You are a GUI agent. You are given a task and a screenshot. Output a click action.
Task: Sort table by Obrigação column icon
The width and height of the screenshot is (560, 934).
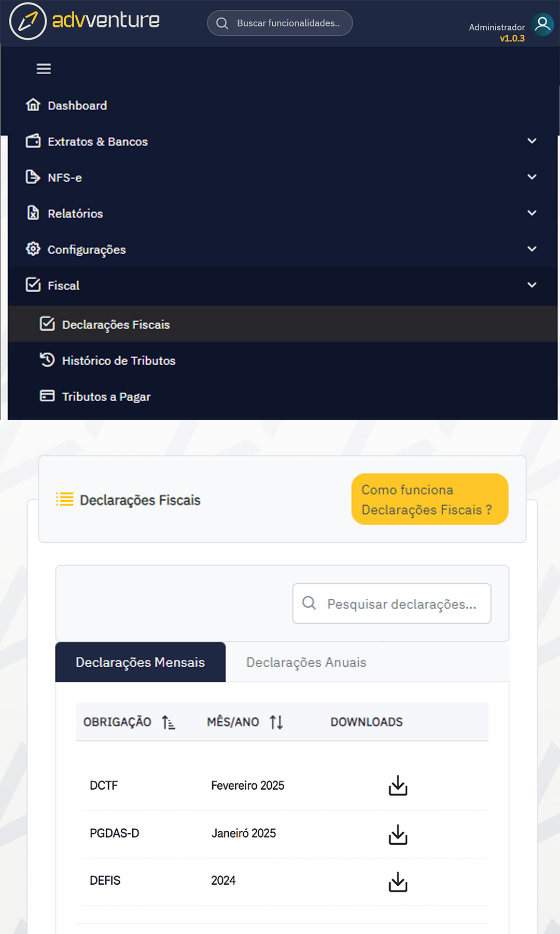(x=169, y=722)
